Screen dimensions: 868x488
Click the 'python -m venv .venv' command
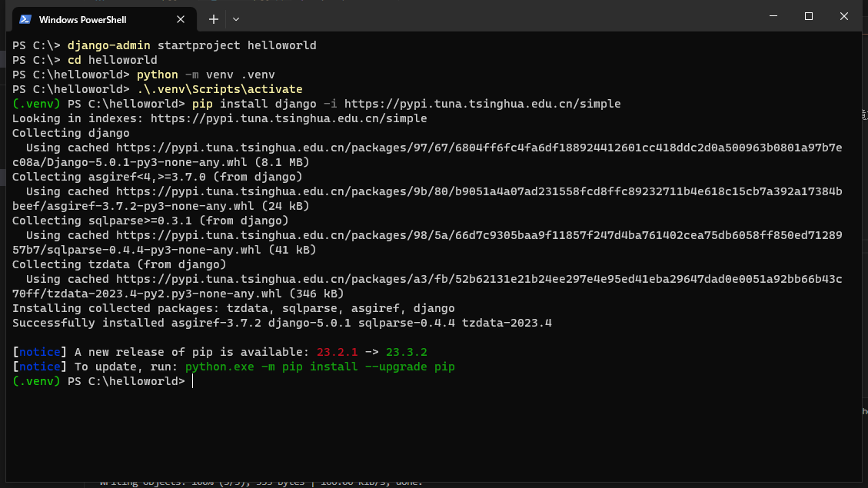click(206, 75)
